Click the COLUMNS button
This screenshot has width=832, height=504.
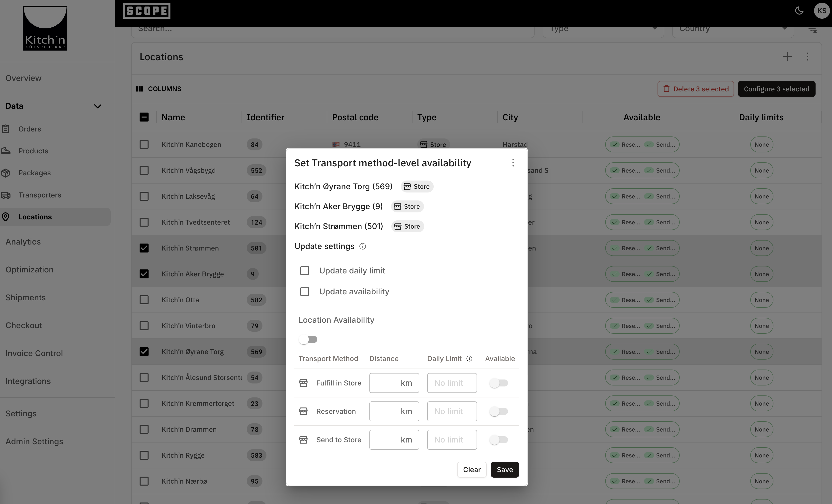pos(159,89)
